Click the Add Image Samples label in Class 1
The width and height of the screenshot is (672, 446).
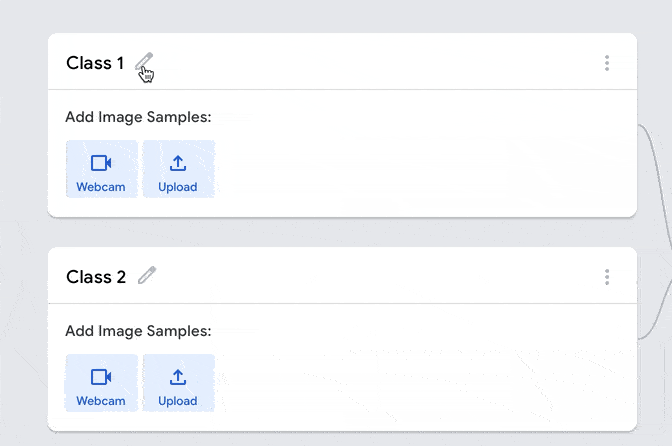[x=138, y=117]
